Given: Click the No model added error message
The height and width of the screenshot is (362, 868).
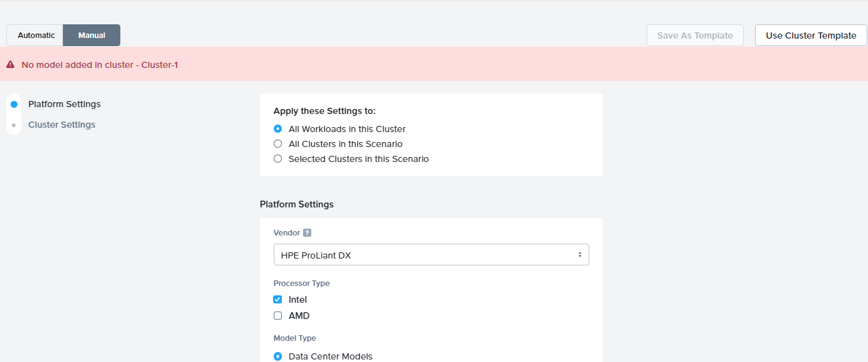Looking at the screenshot, I should pos(99,64).
